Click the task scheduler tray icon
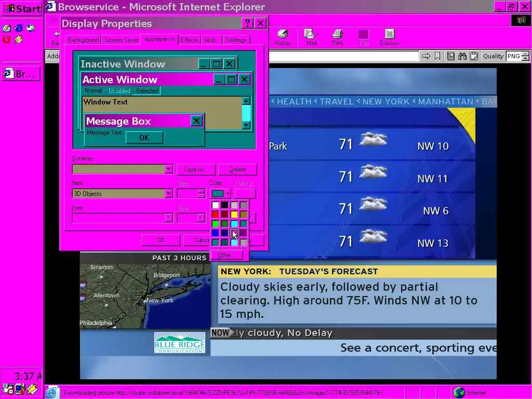 pos(8,389)
